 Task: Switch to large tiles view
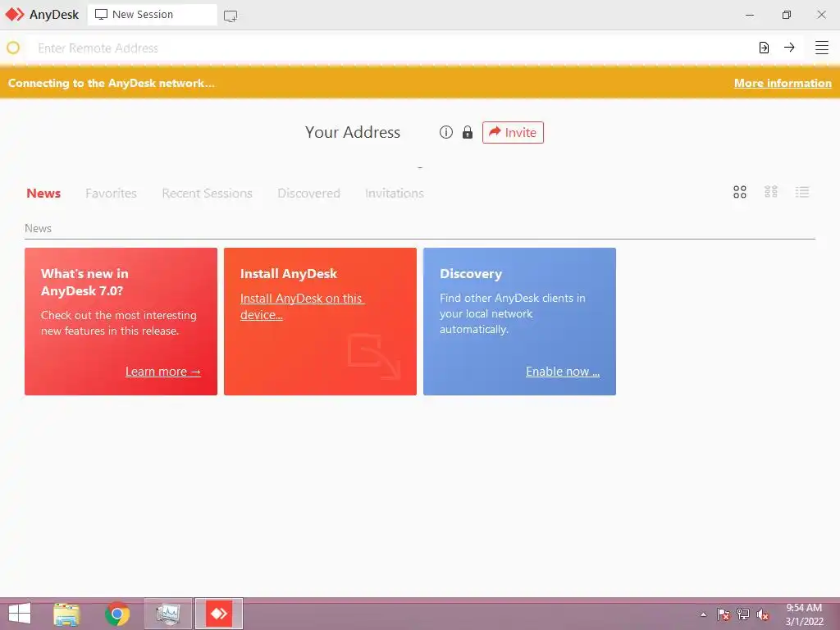pyautogui.click(x=740, y=192)
